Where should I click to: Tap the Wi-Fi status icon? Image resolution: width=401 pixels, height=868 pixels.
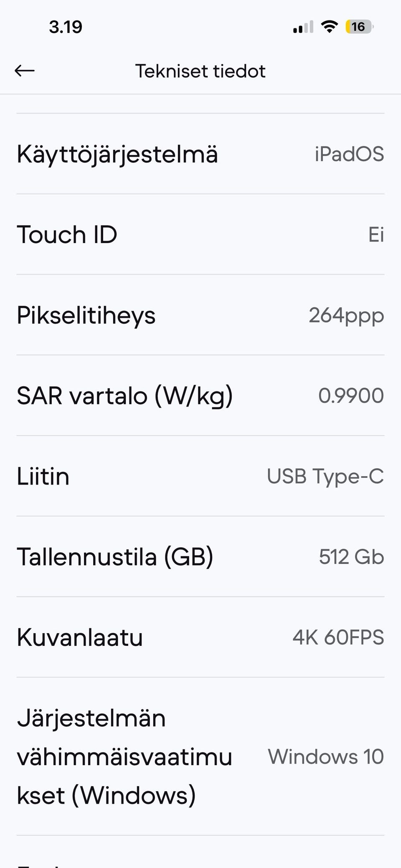tap(330, 27)
